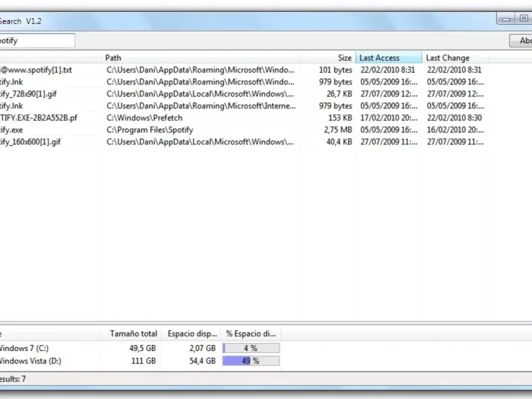
Task: Click Last Change '22/02/2010 8:30' cell
Action: point(454,118)
